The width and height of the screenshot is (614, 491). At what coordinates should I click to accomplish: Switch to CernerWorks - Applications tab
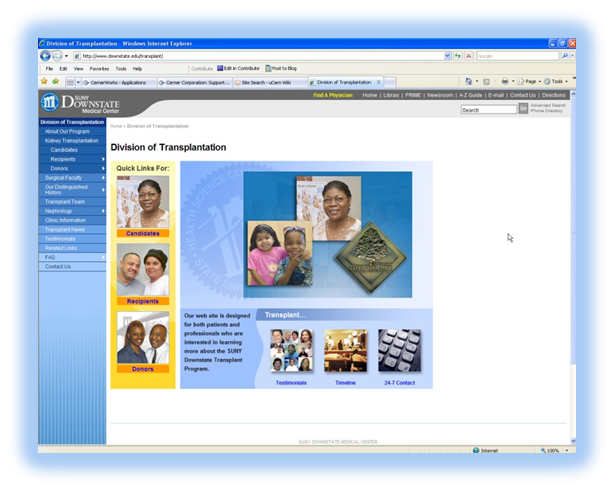[118, 83]
